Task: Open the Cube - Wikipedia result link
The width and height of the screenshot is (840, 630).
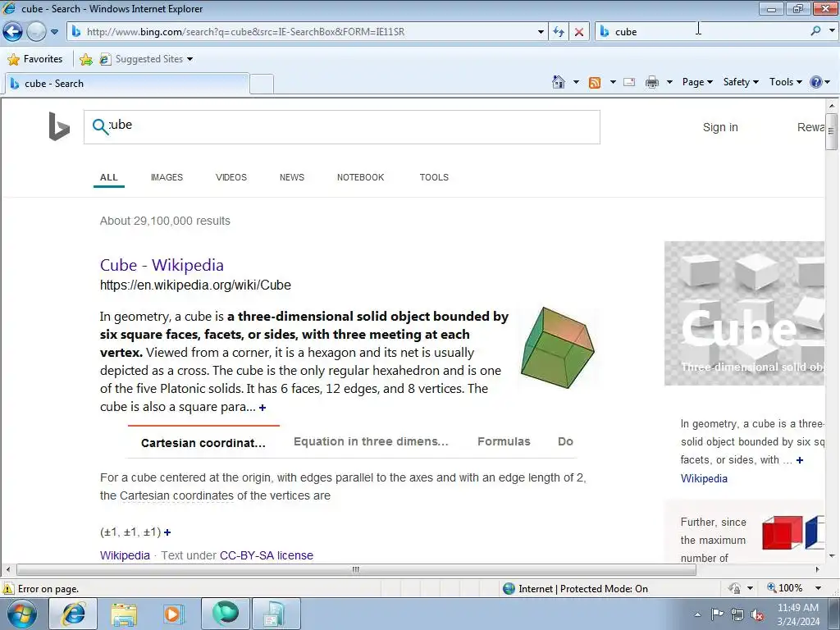Action: [x=162, y=265]
